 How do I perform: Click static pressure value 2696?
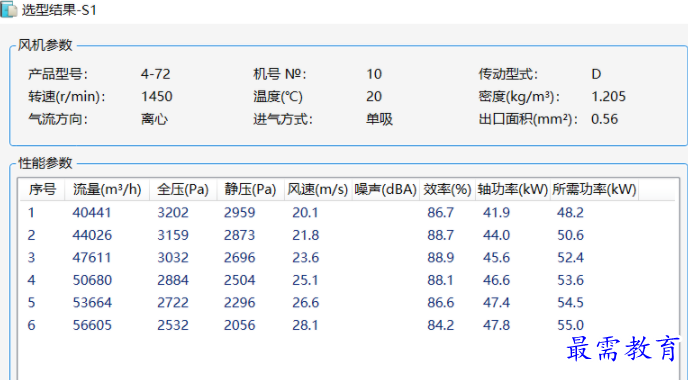[240, 258]
